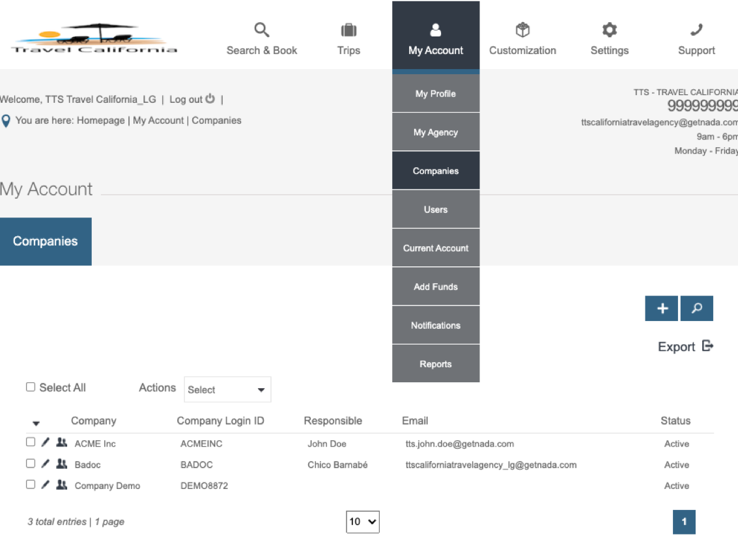Open users icon for Badoc company
The height and width of the screenshot is (560, 738).
pos(62,464)
